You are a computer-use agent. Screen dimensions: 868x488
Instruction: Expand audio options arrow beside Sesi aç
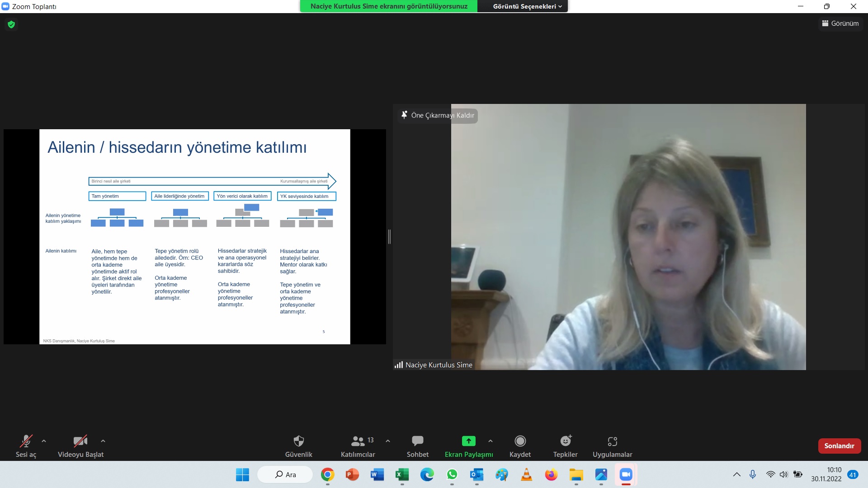tap(44, 441)
